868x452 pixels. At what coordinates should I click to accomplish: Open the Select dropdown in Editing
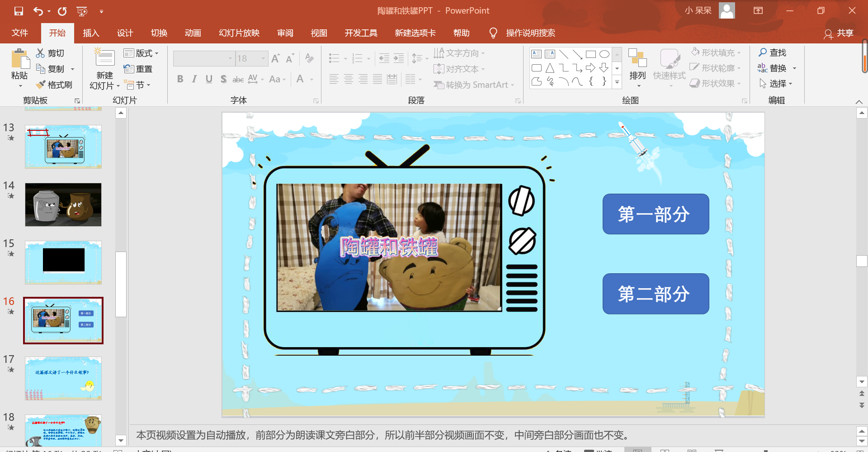pos(776,83)
